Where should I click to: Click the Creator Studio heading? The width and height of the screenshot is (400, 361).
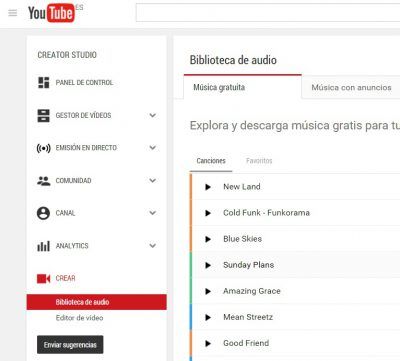coord(67,55)
